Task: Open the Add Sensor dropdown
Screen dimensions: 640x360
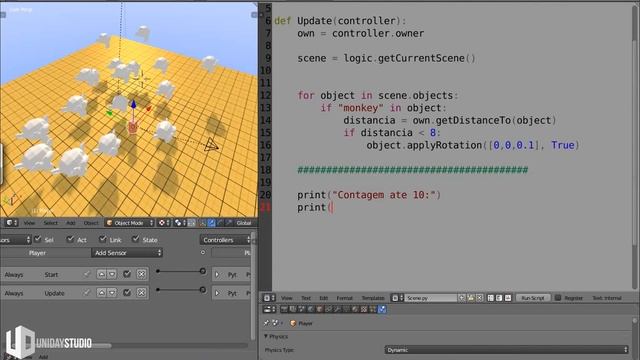Action: (x=127, y=253)
